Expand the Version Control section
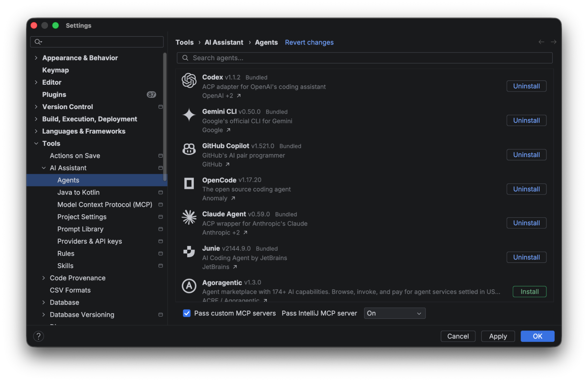This screenshot has width=588, height=382. pyautogui.click(x=36, y=107)
